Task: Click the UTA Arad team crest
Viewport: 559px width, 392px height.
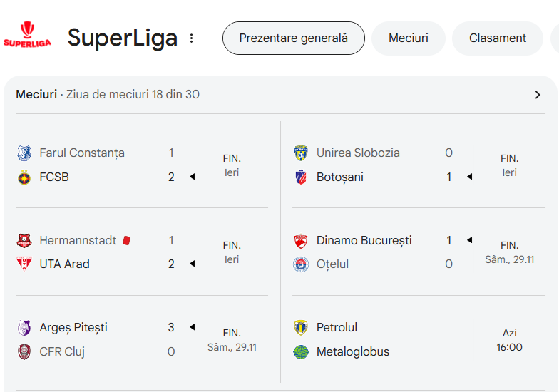Action: (x=24, y=264)
